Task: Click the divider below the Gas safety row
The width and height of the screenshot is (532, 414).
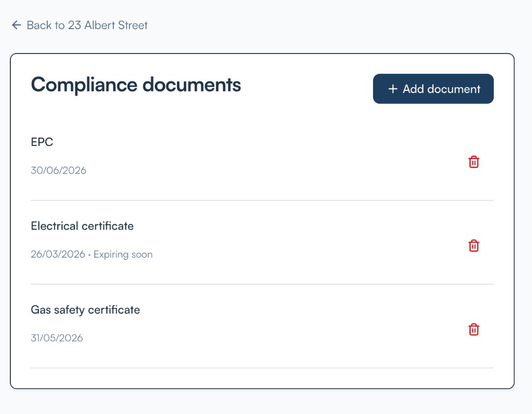Action: click(x=262, y=368)
